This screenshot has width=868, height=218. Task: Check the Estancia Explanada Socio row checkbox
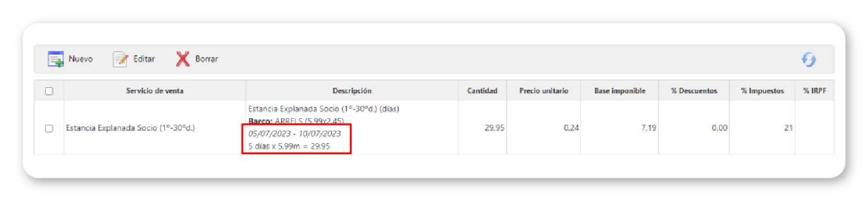coord(49,128)
